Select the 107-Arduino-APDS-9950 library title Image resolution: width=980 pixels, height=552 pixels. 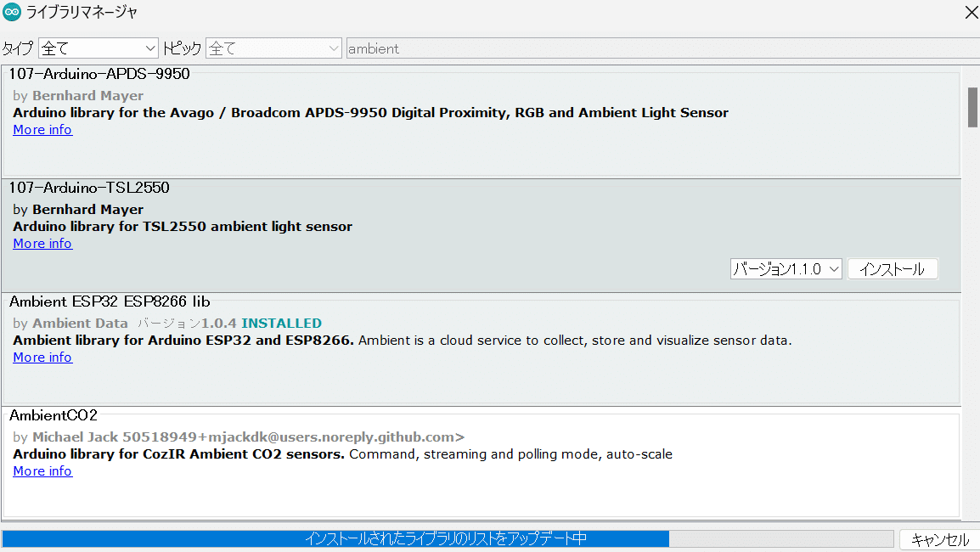pyautogui.click(x=99, y=74)
